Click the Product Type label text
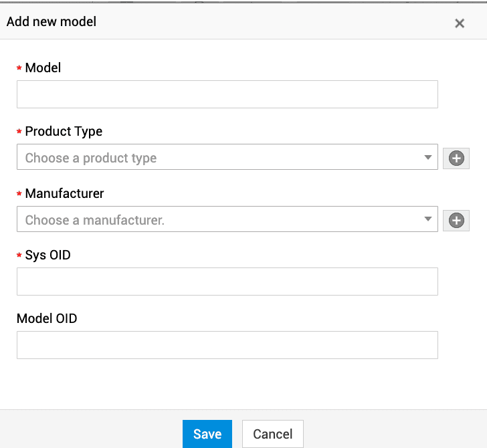Image resolution: width=487 pixels, height=448 pixels. point(64,131)
